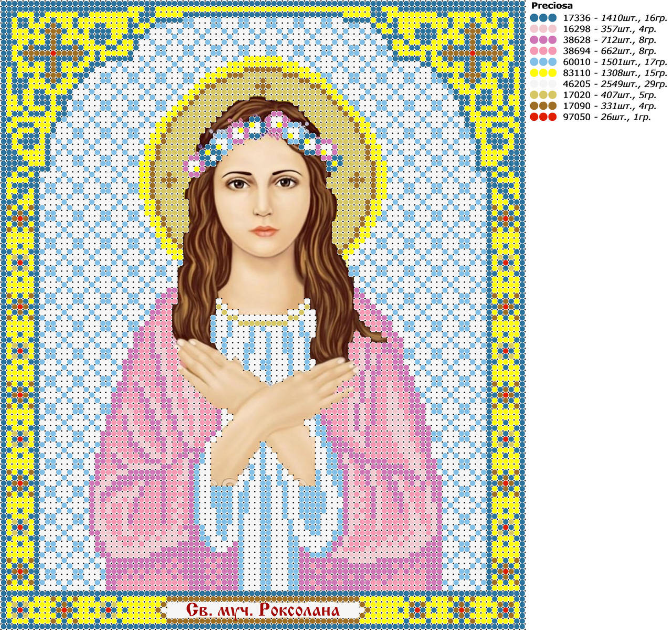
Task: Click the dark blue 17336 bead swatch
Action: tap(543, 18)
